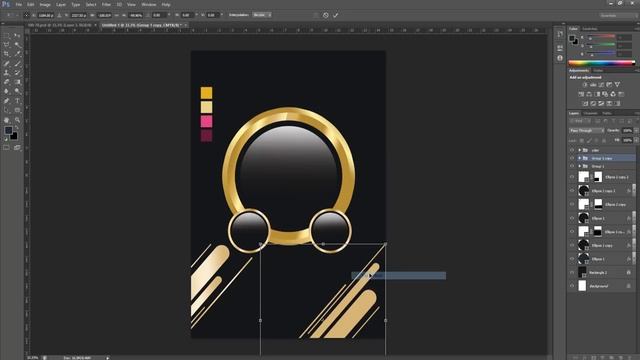This screenshot has width=640, height=360.
Task: Add a Hue/Saturation adjustment
Action: 581,94
